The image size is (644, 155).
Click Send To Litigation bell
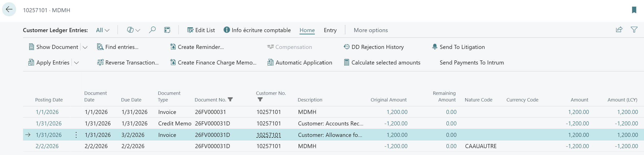pyautogui.click(x=435, y=47)
